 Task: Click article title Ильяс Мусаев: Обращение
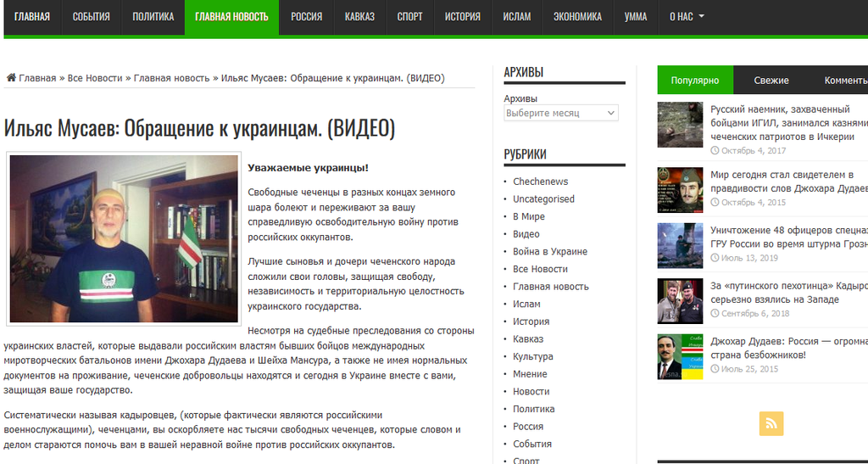click(199, 128)
